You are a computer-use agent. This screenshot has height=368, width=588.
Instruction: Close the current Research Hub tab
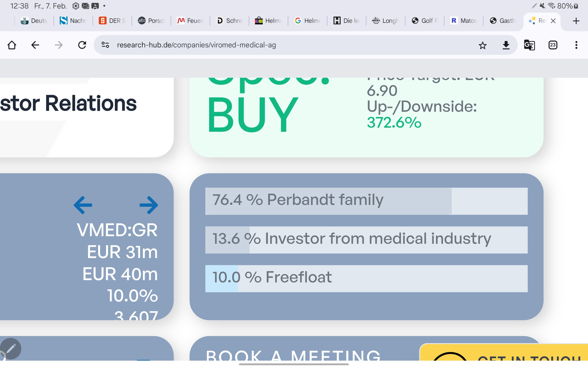pyautogui.click(x=553, y=21)
